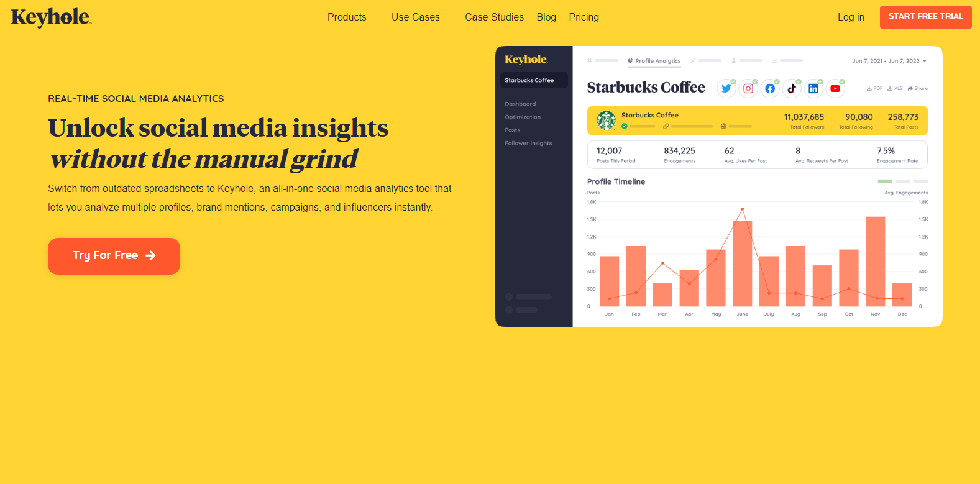Share the Starbucks Coffee report
This screenshot has height=484, width=980.
(917, 89)
